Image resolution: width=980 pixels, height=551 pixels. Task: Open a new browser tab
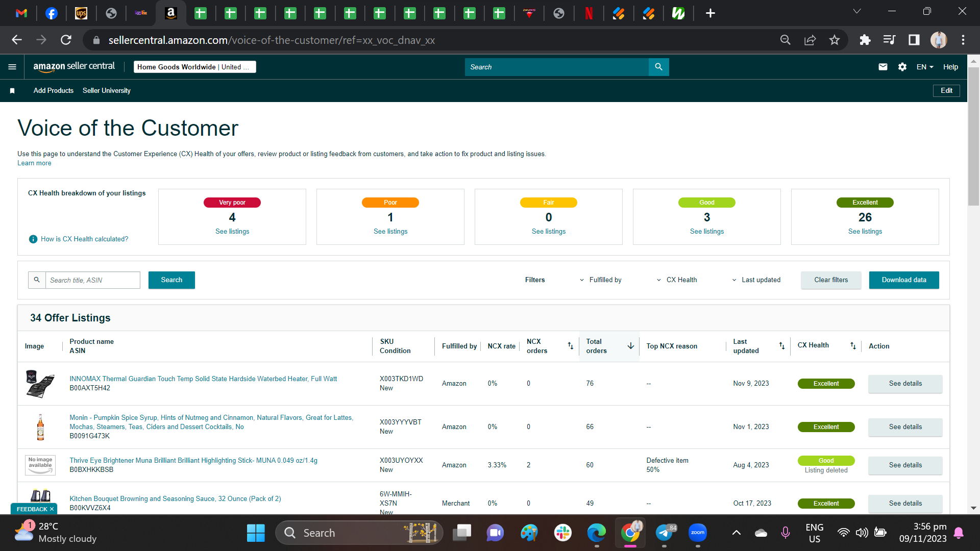710,13
